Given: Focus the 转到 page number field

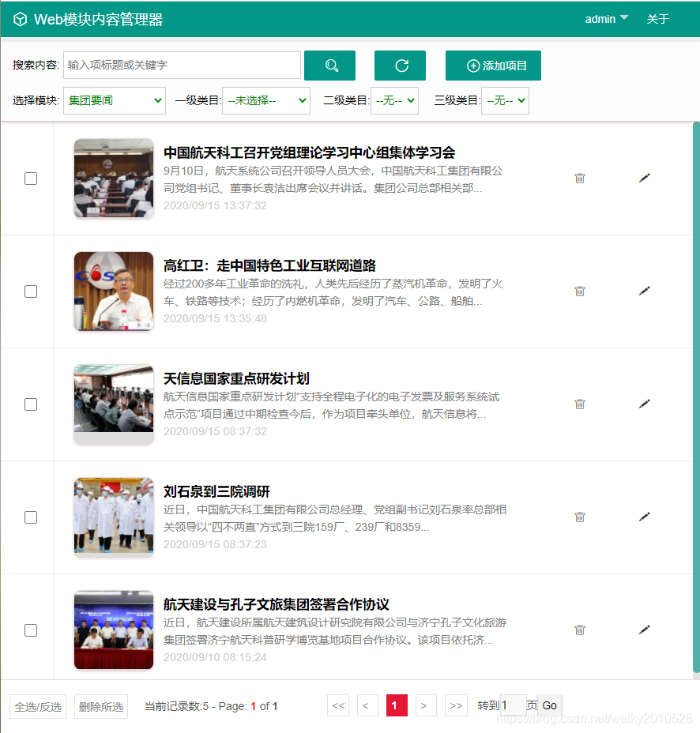Looking at the screenshot, I should coord(513,705).
